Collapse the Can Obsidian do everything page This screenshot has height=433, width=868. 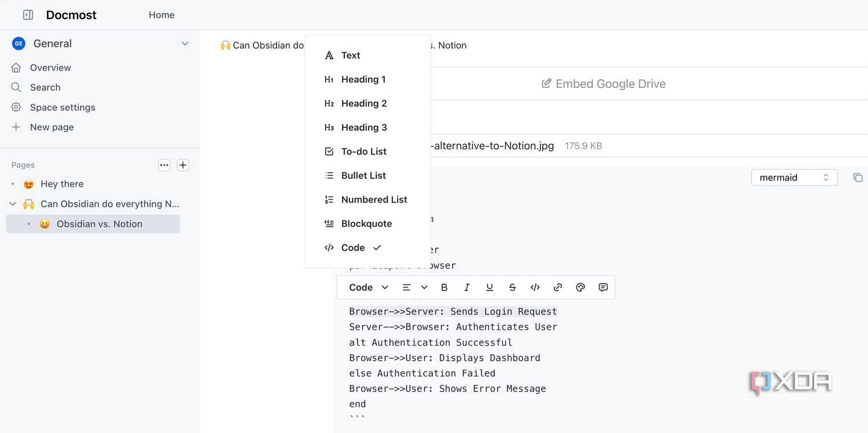click(x=13, y=204)
